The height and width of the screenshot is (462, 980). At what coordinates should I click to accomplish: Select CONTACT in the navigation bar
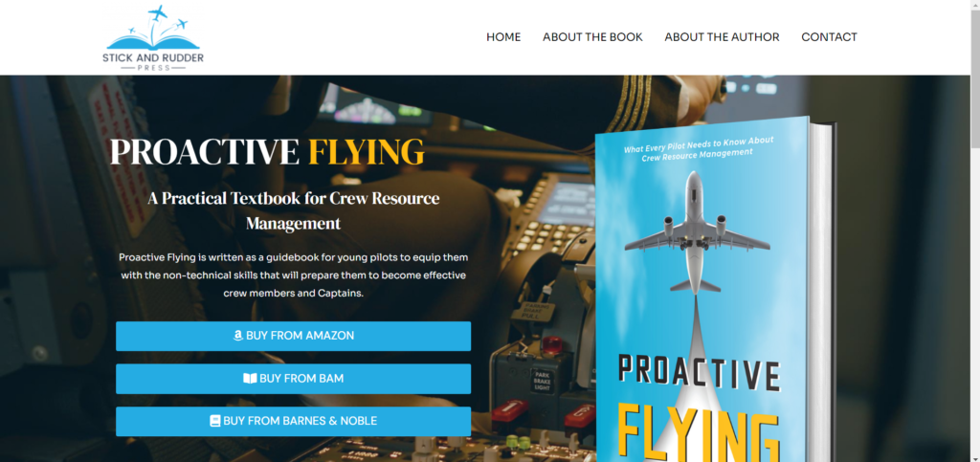point(829,37)
